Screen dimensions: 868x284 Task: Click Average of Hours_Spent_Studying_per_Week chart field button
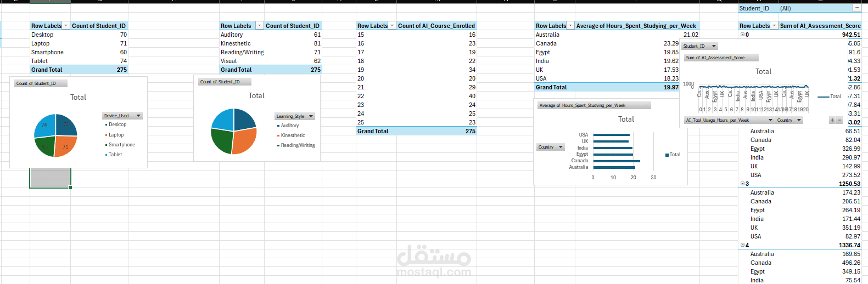coord(594,105)
